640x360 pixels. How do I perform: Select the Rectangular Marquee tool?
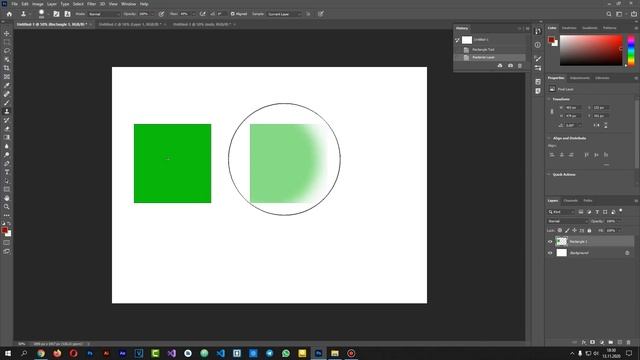(7, 42)
